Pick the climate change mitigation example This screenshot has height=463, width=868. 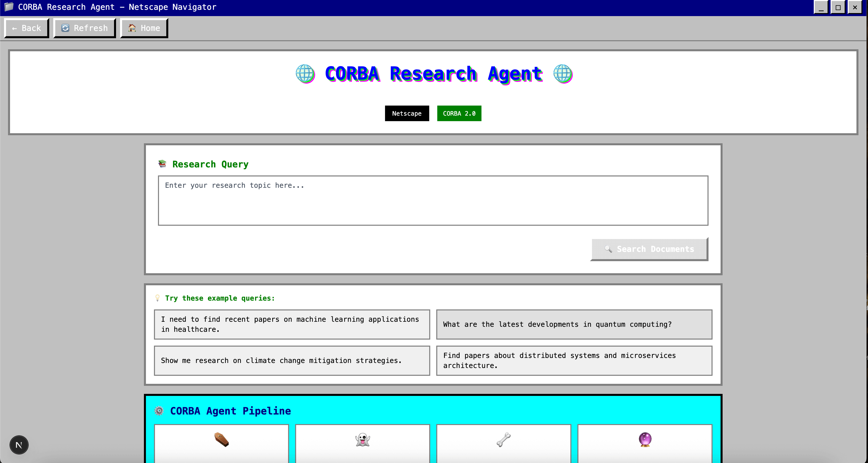point(292,360)
